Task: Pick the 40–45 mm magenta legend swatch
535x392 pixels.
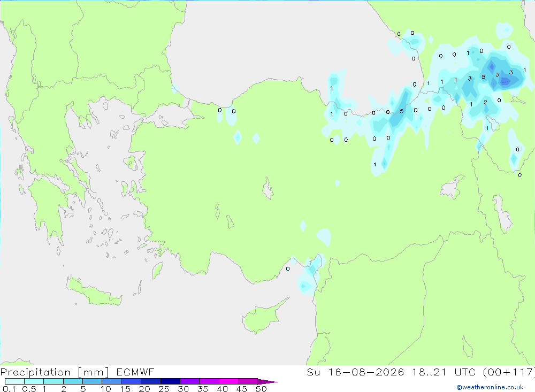Action: (x=228, y=381)
